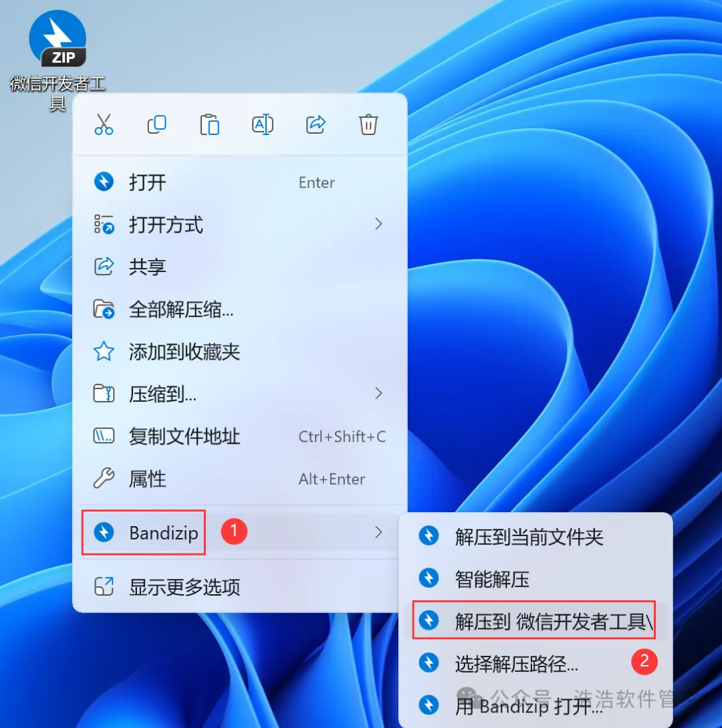Select 解压到当前文件夹 in Bandizip submenu
Viewport: 722px width, 728px height.
tap(535, 537)
